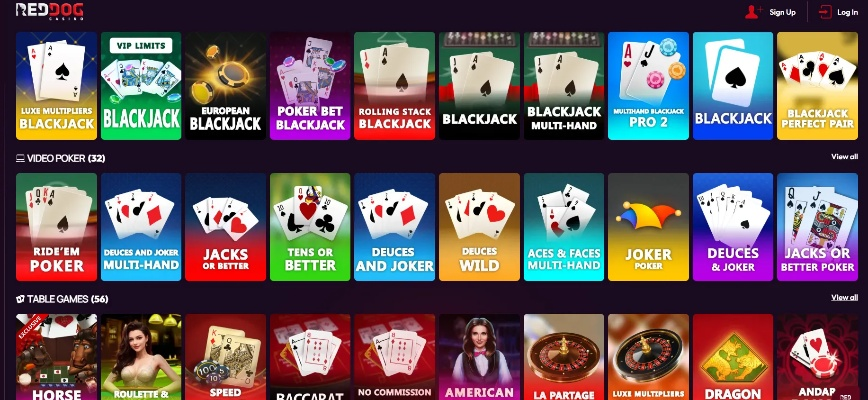The width and height of the screenshot is (868, 400).
Task: Click the Red Dog Casino logo
Action: 50,11
